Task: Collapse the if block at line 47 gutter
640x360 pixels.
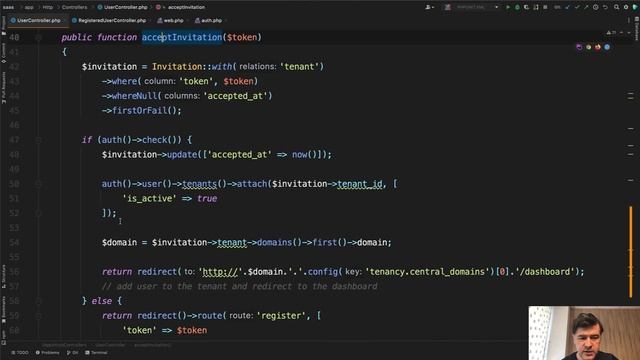Action: click(x=38, y=140)
